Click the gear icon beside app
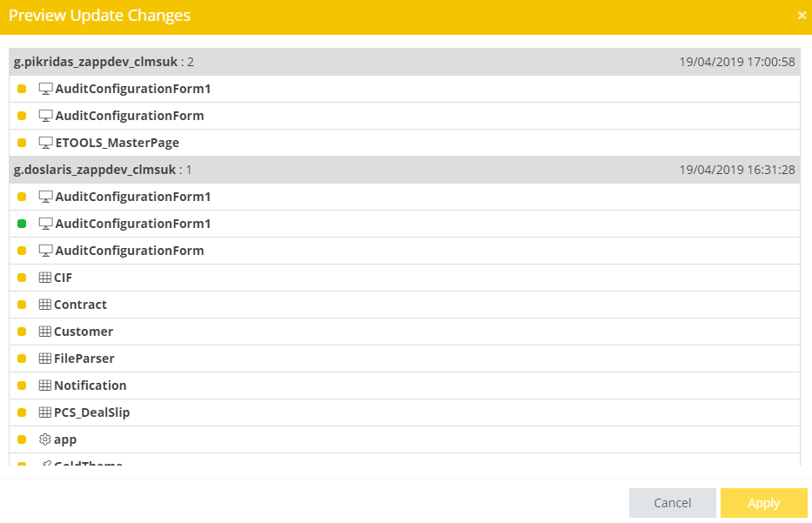Image resolution: width=812 pixels, height=523 pixels. click(45, 439)
